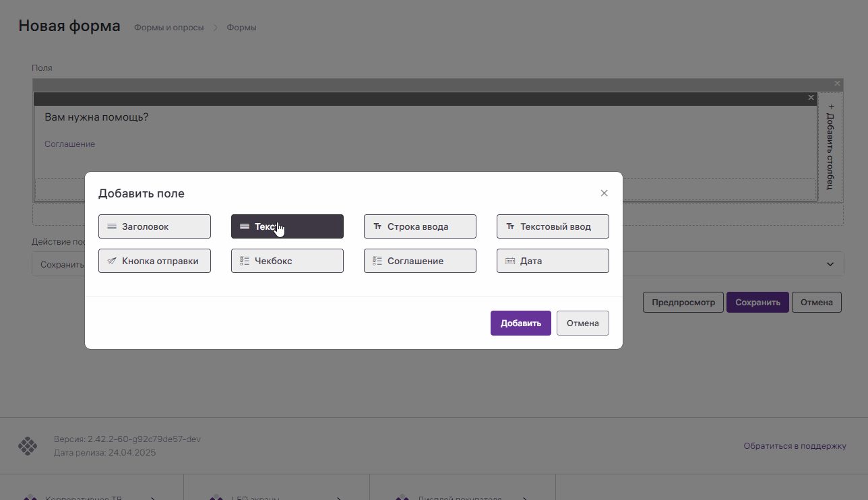Expand the action dropdown chevron

coord(830,264)
